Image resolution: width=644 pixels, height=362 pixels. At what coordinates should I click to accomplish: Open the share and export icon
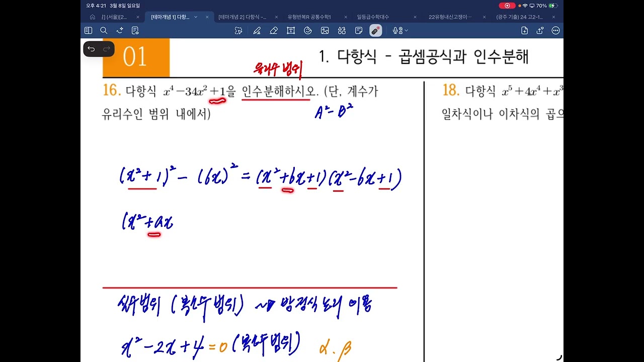tap(540, 31)
